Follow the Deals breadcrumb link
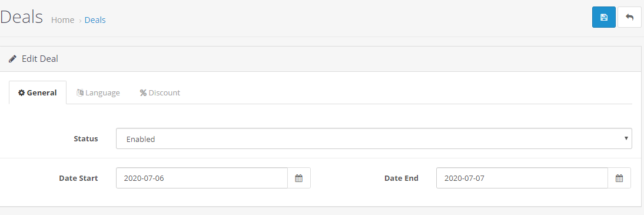 coord(95,19)
